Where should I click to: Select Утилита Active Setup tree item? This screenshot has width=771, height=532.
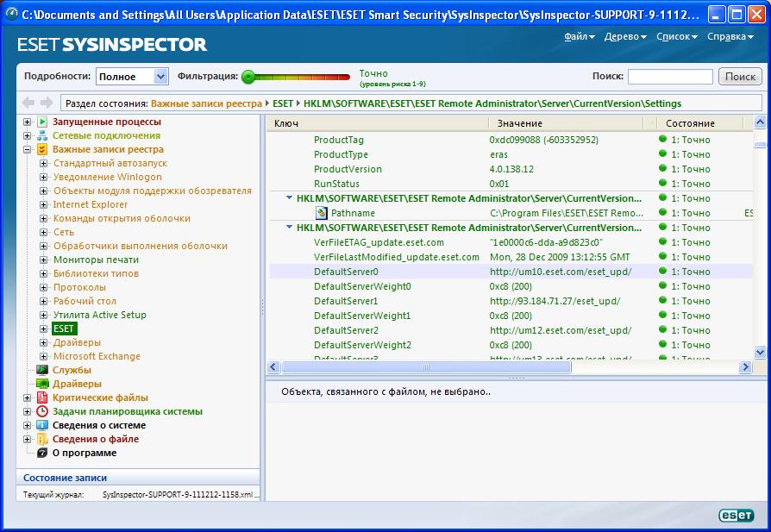click(x=99, y=315)
